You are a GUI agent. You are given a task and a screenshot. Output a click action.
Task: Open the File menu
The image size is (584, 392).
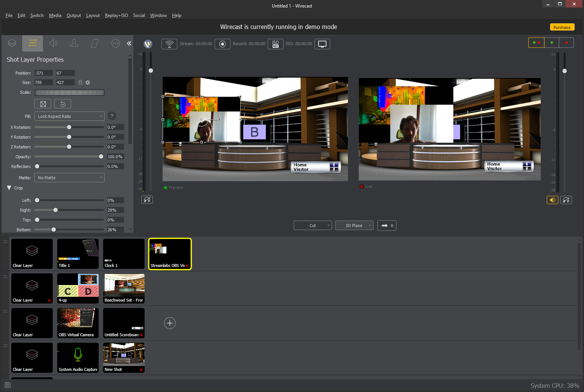pyautogui.click(x=9, y=15)
